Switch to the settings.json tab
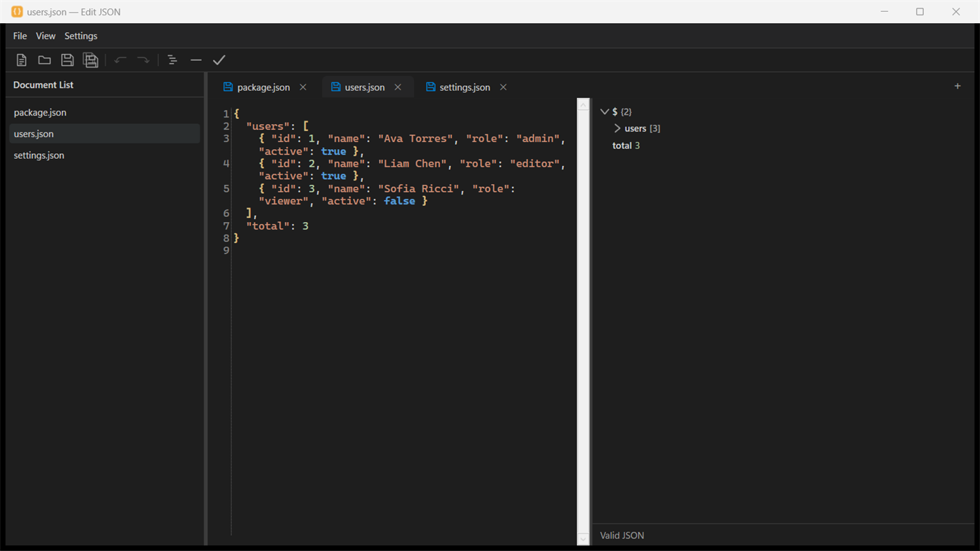980x551 pixels. [x=466, y=88]
